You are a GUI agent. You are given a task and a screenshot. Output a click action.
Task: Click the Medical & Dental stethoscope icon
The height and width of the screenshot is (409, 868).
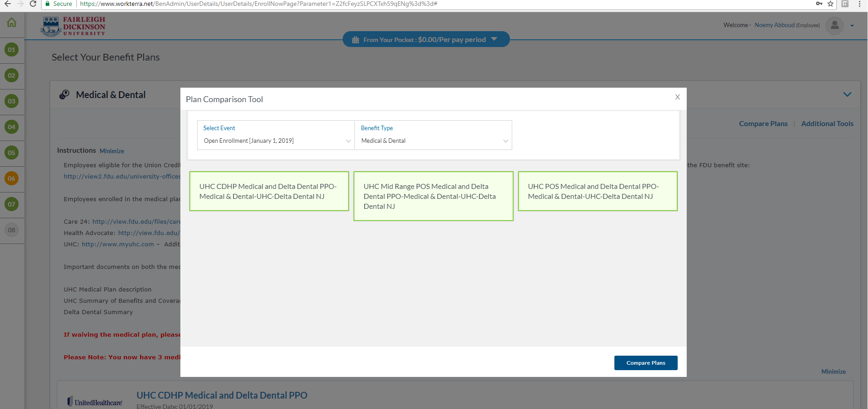(x=65, y=94)
